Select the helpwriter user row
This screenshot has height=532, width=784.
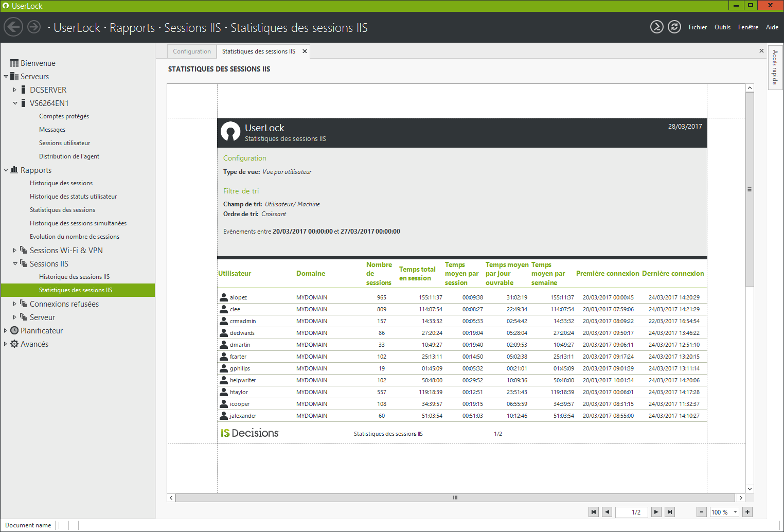coord(462,380)
